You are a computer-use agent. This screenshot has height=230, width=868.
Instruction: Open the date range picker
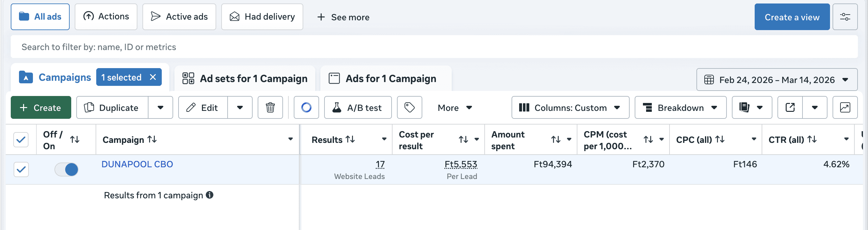776,80
